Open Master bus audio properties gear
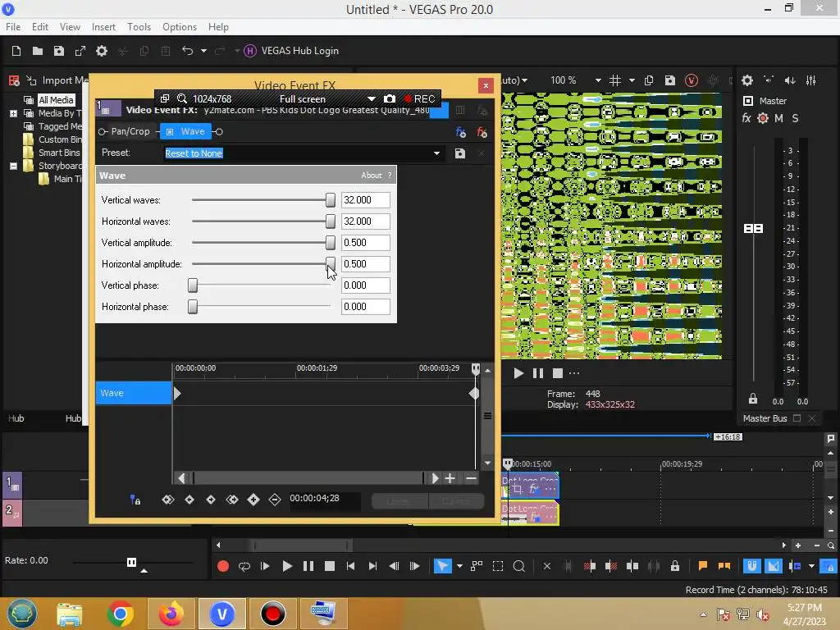 coord(747,81)
